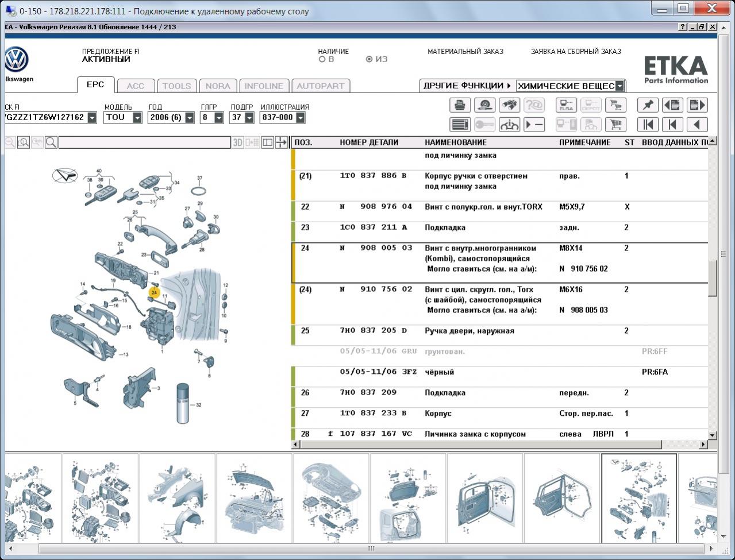Click the single shopping cart icon

(x=615, y=124)
